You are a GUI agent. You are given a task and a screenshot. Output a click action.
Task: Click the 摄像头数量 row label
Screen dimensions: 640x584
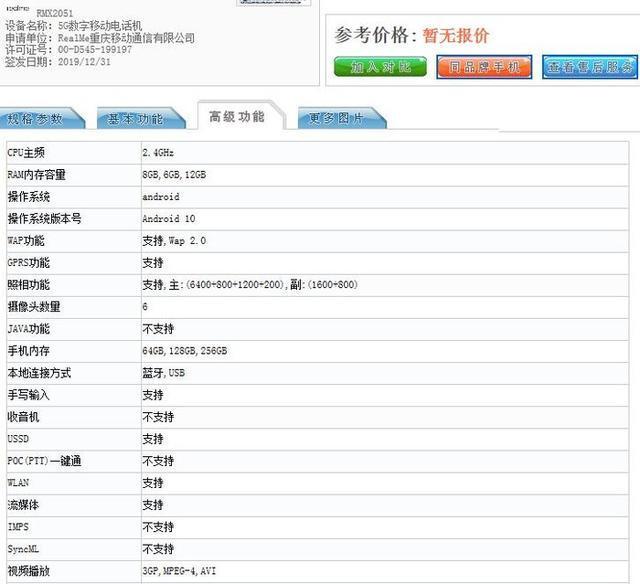click(34, 307)
